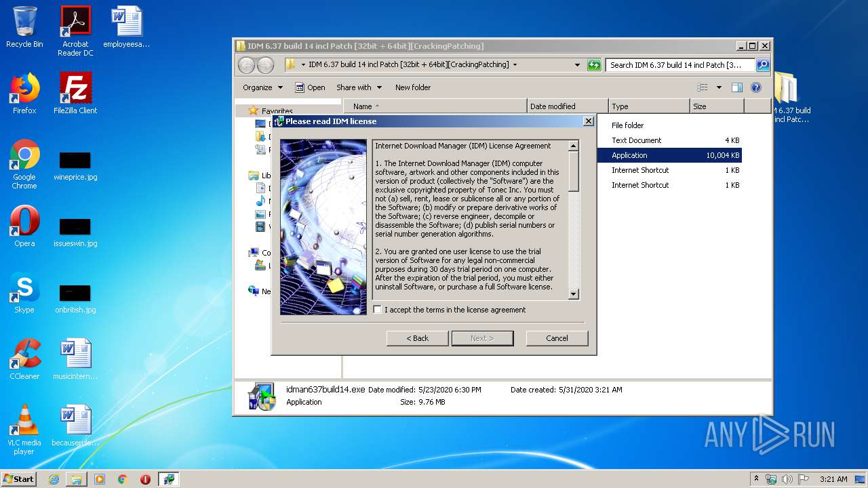
Task: Click the Explorer search magnifier button
Action: click(763, 64)
